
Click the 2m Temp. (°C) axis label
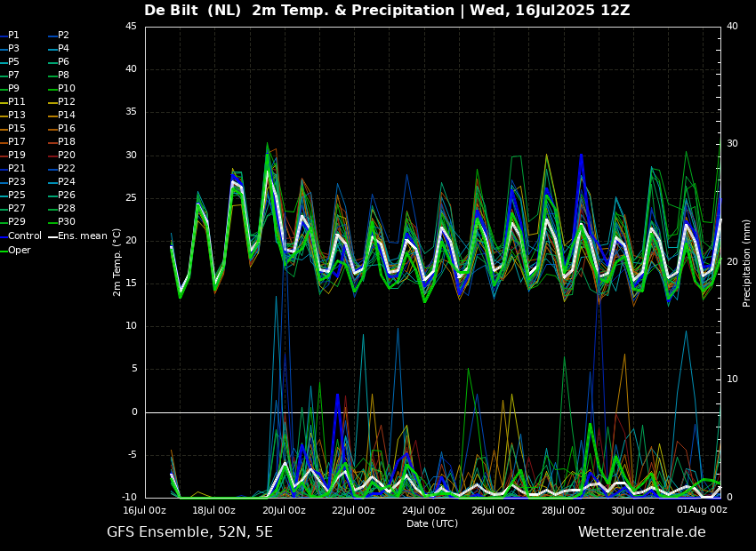point(117,262)
